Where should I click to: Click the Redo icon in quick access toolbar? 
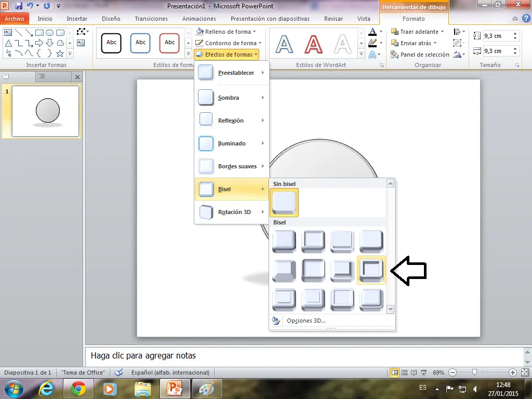(47, 5)
